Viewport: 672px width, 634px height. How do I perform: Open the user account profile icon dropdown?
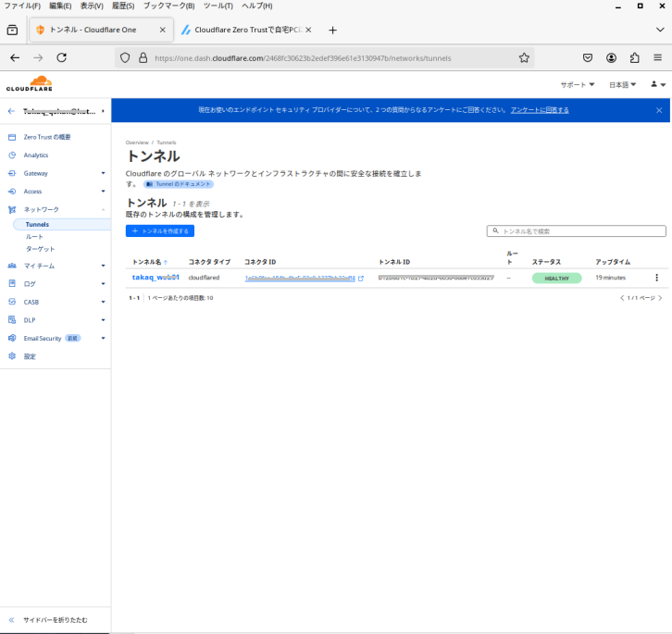tap(657, 84)
